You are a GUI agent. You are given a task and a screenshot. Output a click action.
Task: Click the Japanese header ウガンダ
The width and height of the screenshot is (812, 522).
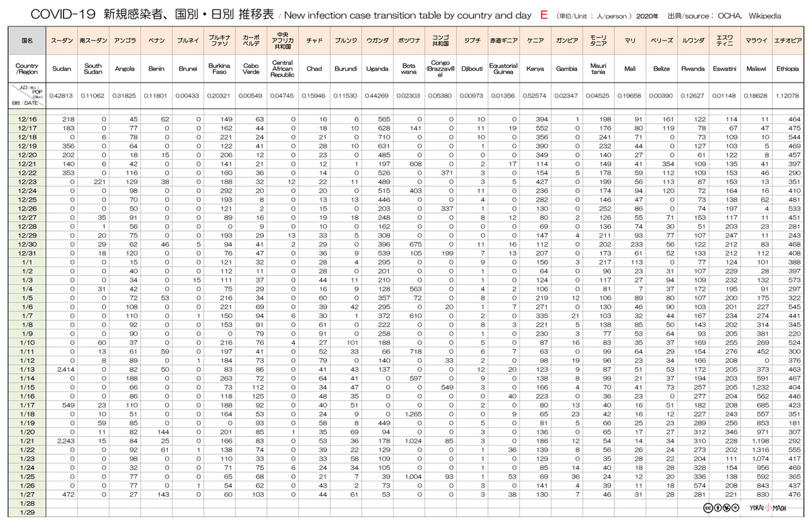377,41
